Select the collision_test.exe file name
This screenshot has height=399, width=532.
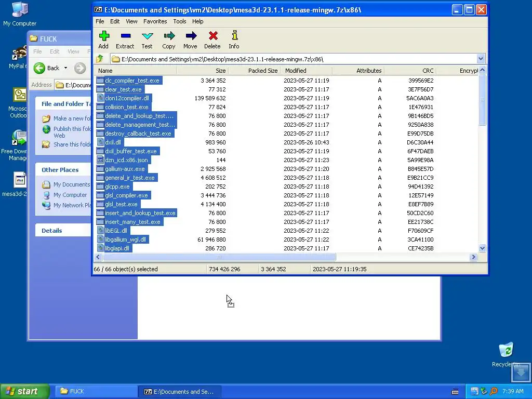click(x=127, y=107)
